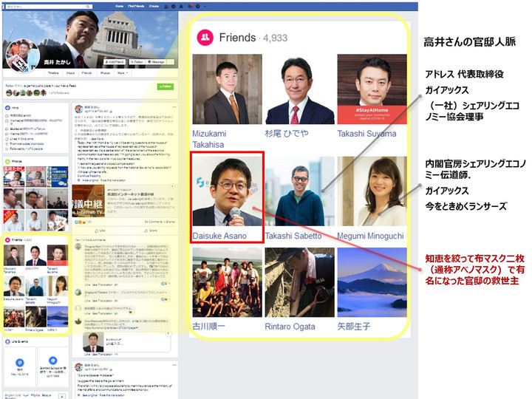Open the Timeline tab
The height and width of the screenshot is (399, 532).
(53, 73)
